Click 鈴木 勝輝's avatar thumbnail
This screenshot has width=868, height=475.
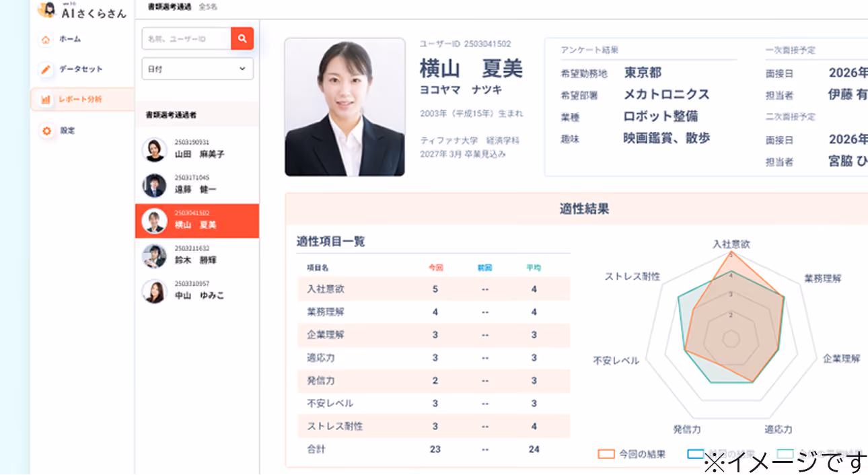point(155,256)
